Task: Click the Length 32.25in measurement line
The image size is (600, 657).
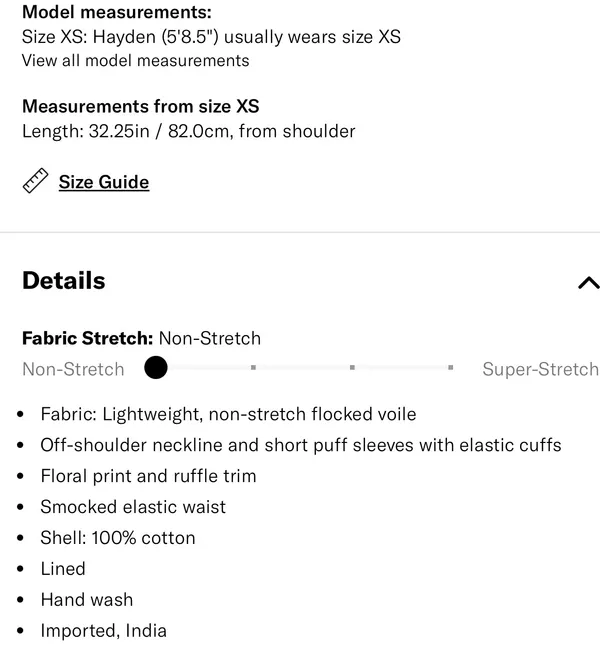Action: click(189, 132)
